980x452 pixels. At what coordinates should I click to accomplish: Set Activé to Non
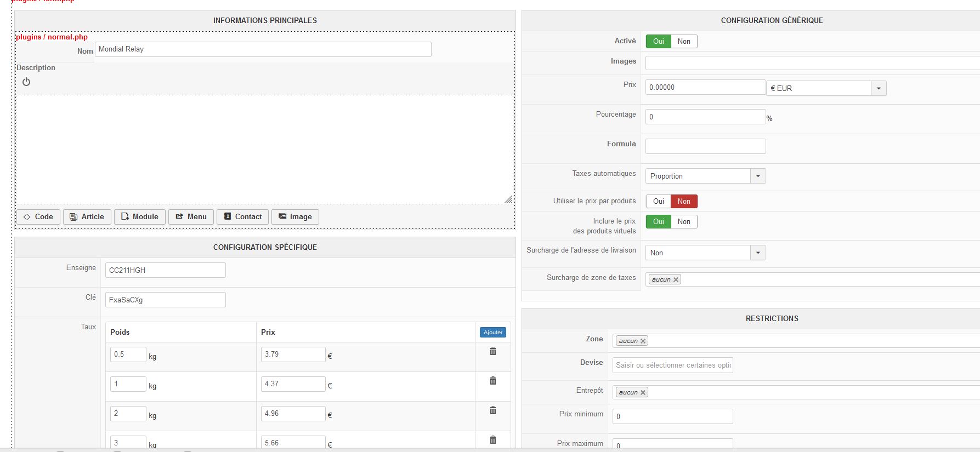(x=684, y=42)
